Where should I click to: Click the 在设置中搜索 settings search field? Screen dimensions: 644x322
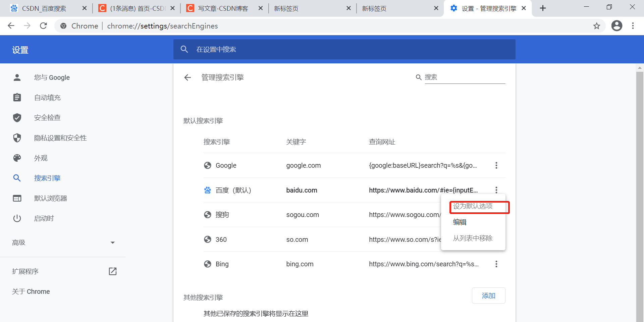(344, 49)
